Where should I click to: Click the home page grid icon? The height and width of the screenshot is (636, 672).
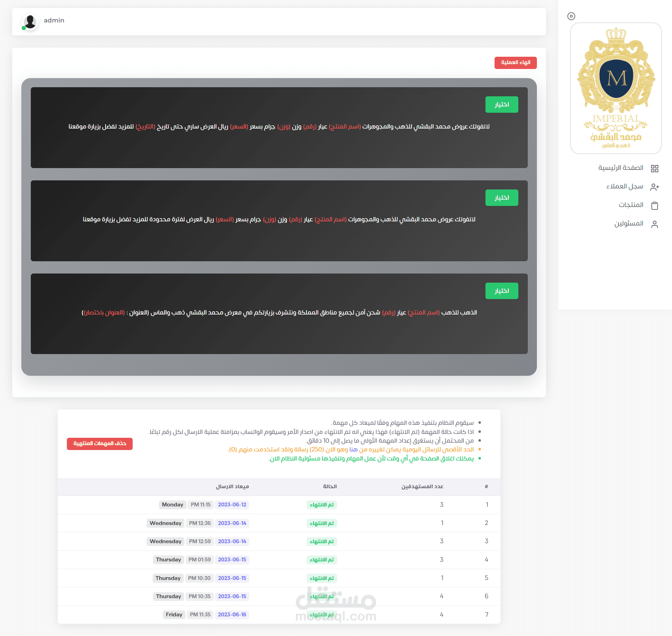click(654, 168)
